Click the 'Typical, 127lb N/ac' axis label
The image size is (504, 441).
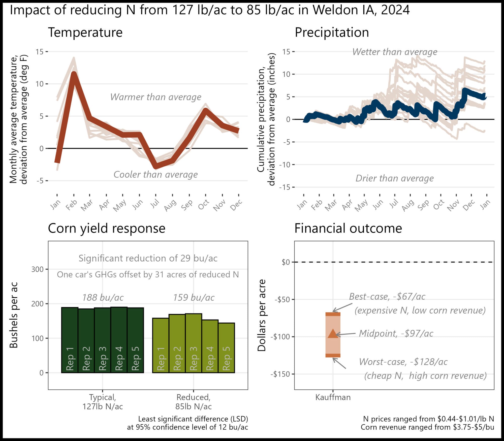pyautogui.click(x=103, y=402)
